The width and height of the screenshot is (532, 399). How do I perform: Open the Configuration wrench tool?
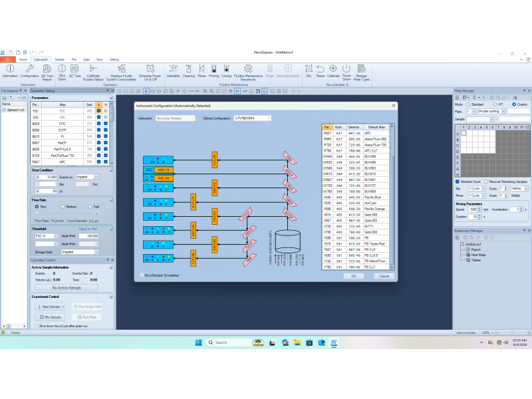[29, 71]
